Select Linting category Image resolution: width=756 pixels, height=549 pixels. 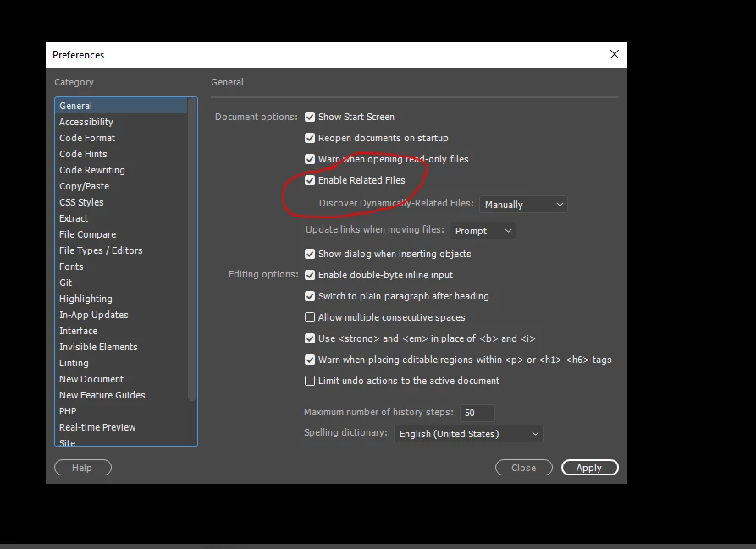coord(121,363)
